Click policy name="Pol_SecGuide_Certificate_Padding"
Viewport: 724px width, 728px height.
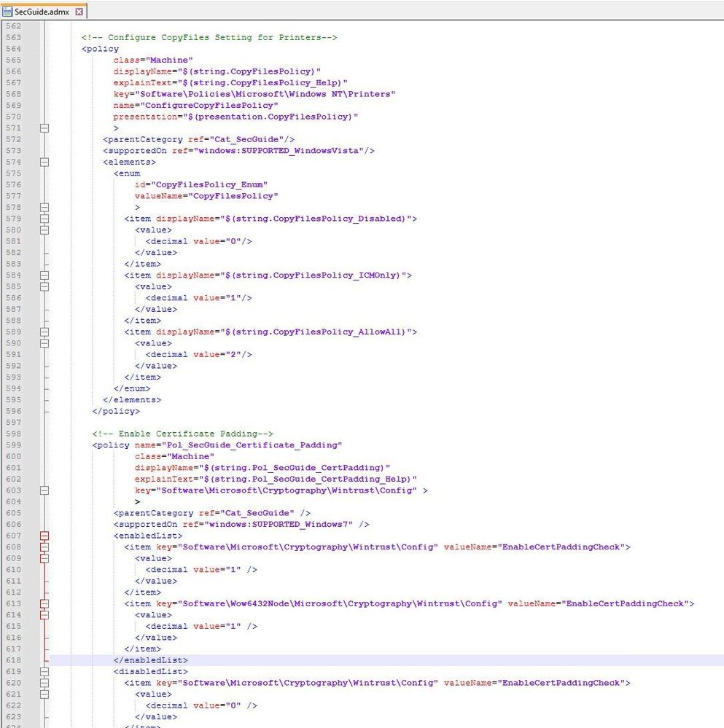[x=217, y=445]
